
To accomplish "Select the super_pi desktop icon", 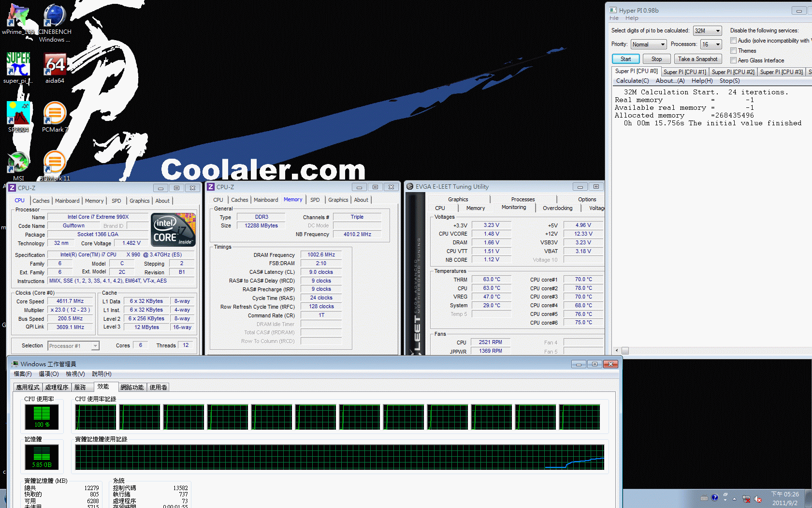I will [18, 68].
